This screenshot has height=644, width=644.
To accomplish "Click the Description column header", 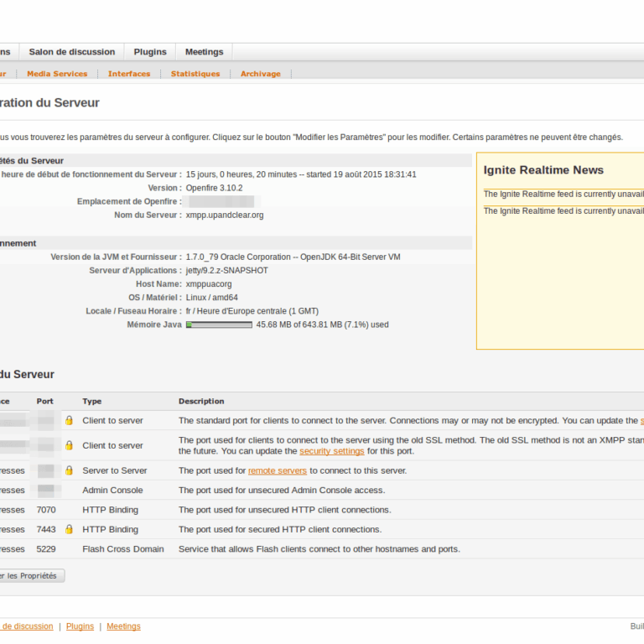I will [x=201, y=402].
